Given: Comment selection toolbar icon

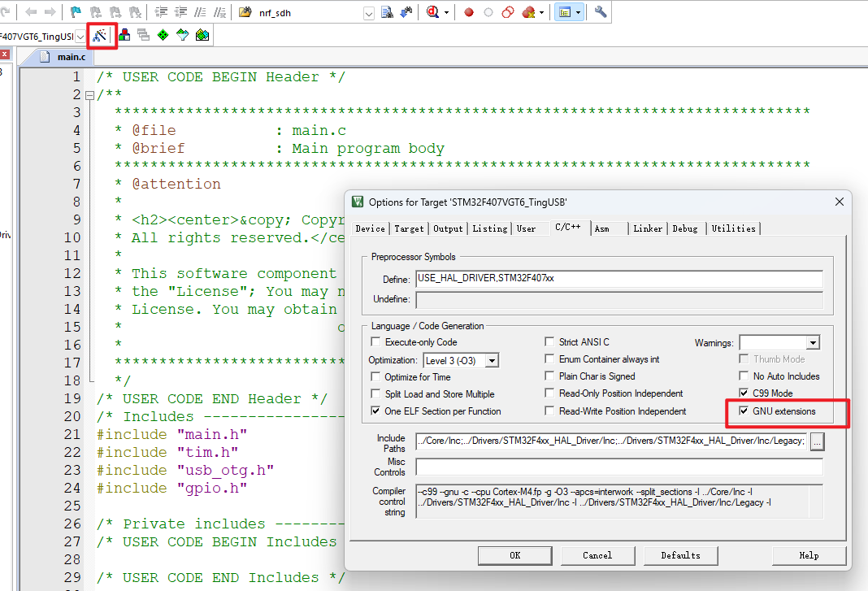Looking at the screenshot, I should pyautogui.click(x=200, y=11).
